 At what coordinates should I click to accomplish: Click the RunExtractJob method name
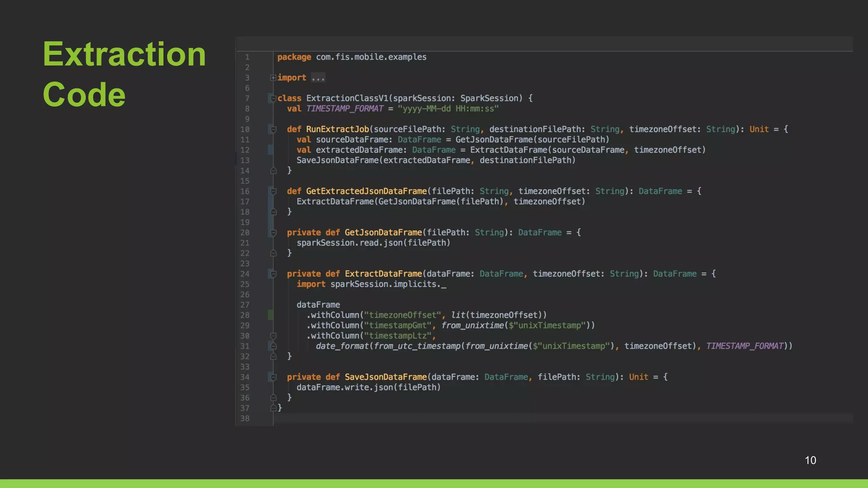(x=337, y=129)
